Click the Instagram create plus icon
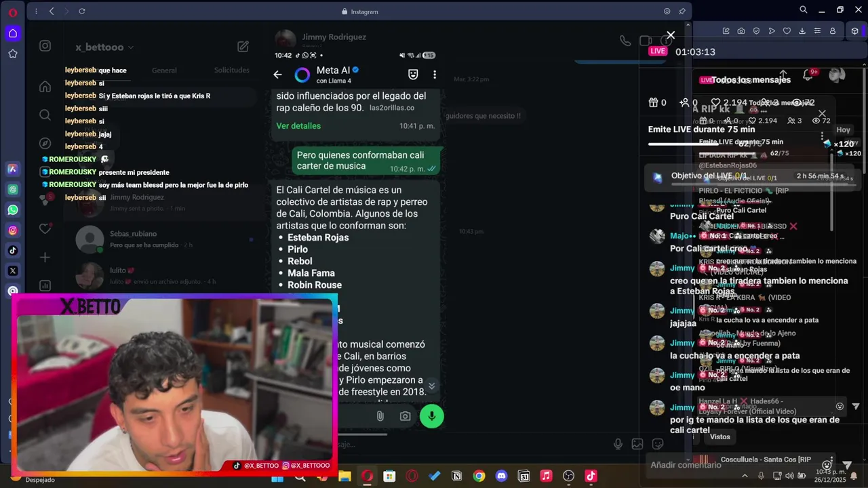Screen dimensions: 868x488 pyautogui.click(x=45, y=257)
